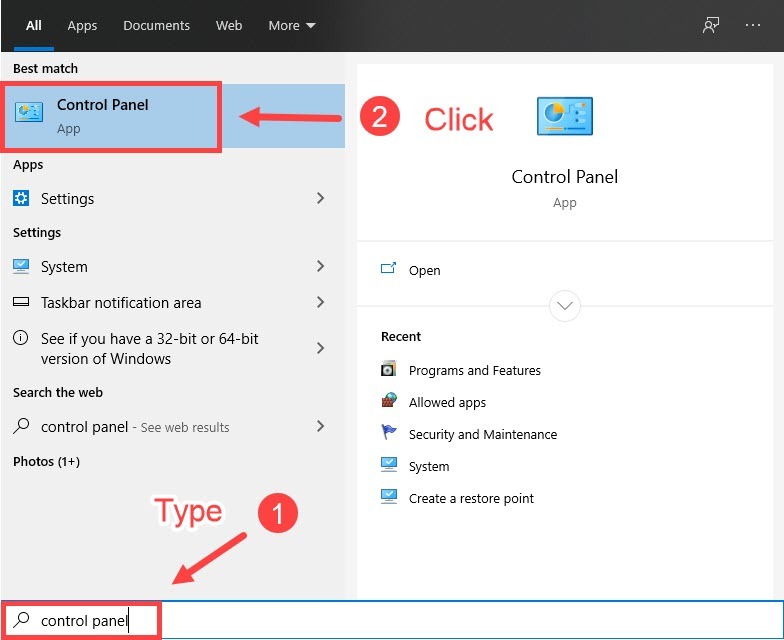Switch to the Web tab
784x640 pixels.
point(229,26)
